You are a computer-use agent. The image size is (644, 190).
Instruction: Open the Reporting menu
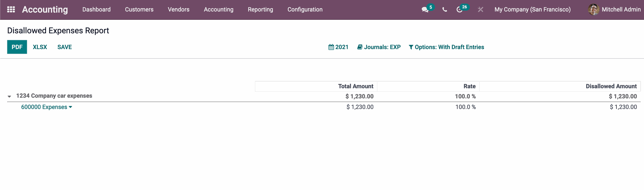point(260,9)
